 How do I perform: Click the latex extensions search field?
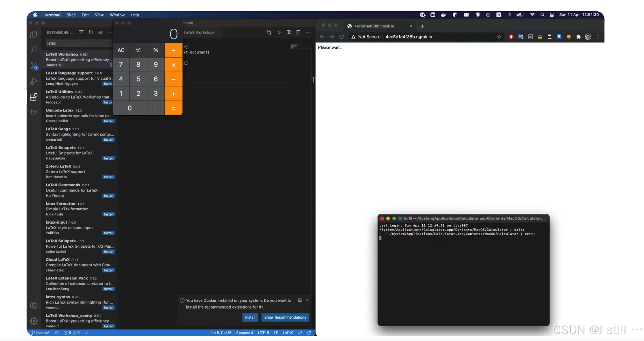click(79, 43)
